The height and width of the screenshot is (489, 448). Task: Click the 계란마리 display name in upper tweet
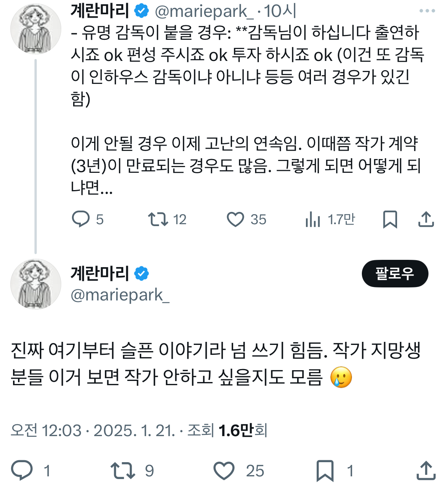point(100,11)
